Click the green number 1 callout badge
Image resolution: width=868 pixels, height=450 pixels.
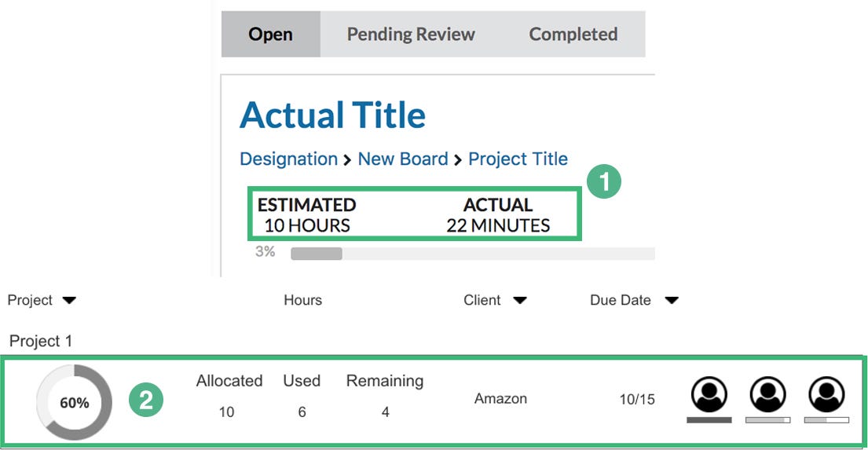604,182
